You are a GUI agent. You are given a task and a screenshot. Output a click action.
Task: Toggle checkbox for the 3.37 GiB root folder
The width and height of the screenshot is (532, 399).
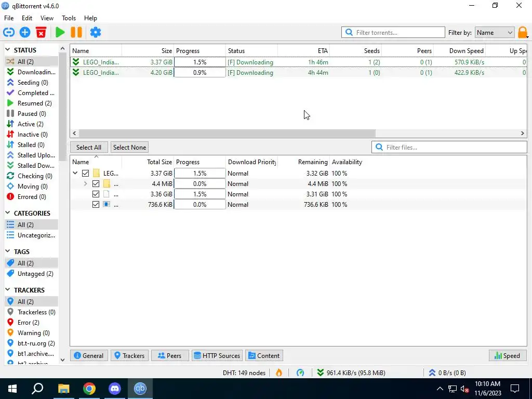coord(86,174)
